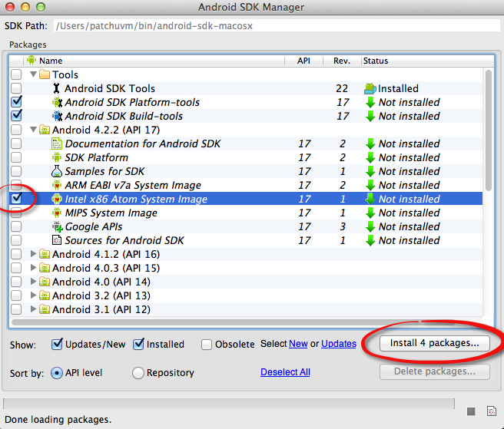Click the Status column header

coord(427,61)
